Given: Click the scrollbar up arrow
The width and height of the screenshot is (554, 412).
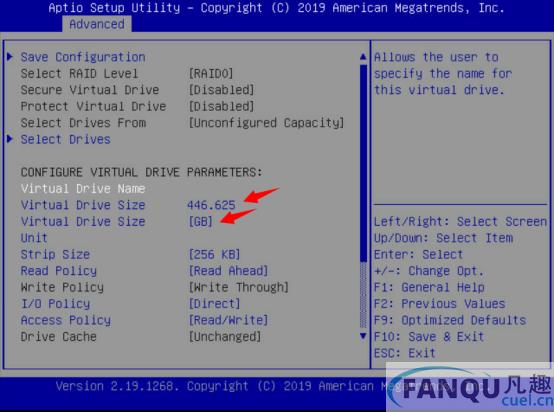Looking at the screenshot, I should (363, 57).
